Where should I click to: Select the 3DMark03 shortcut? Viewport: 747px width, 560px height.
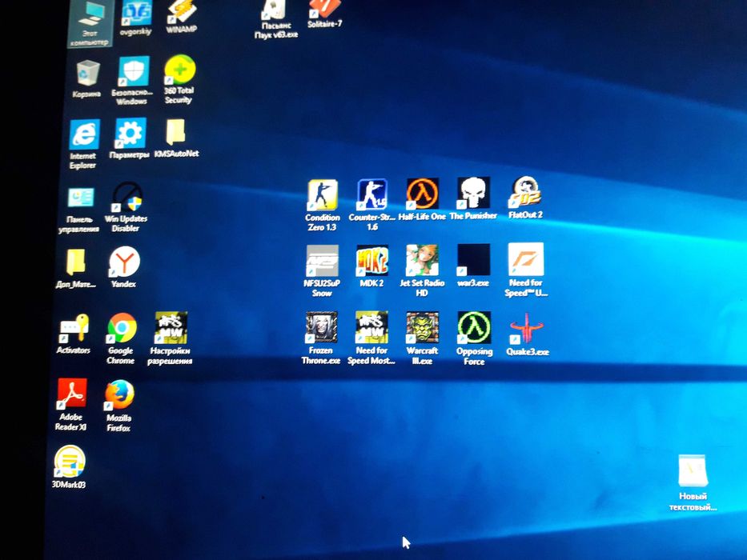tap(70, 461)
